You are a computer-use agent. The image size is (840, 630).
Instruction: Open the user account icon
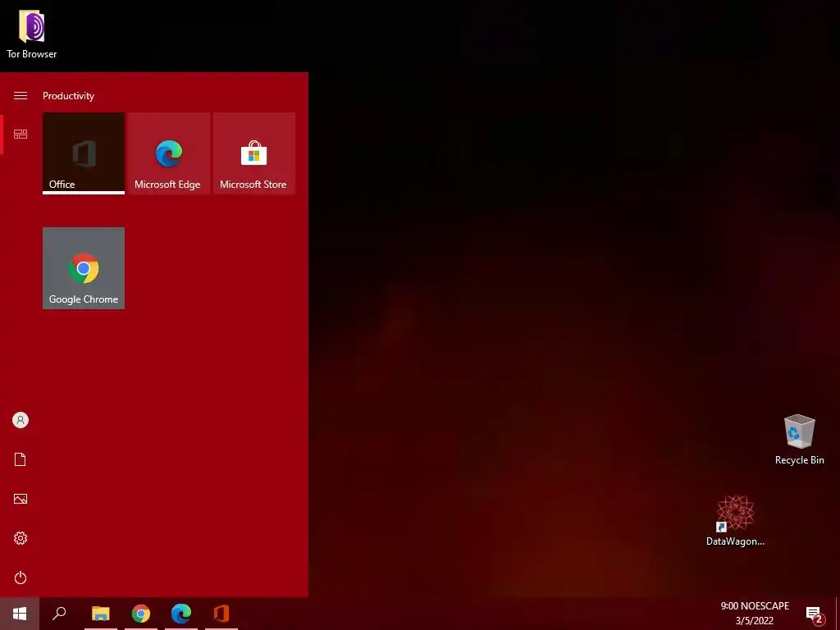coord(21,420)
